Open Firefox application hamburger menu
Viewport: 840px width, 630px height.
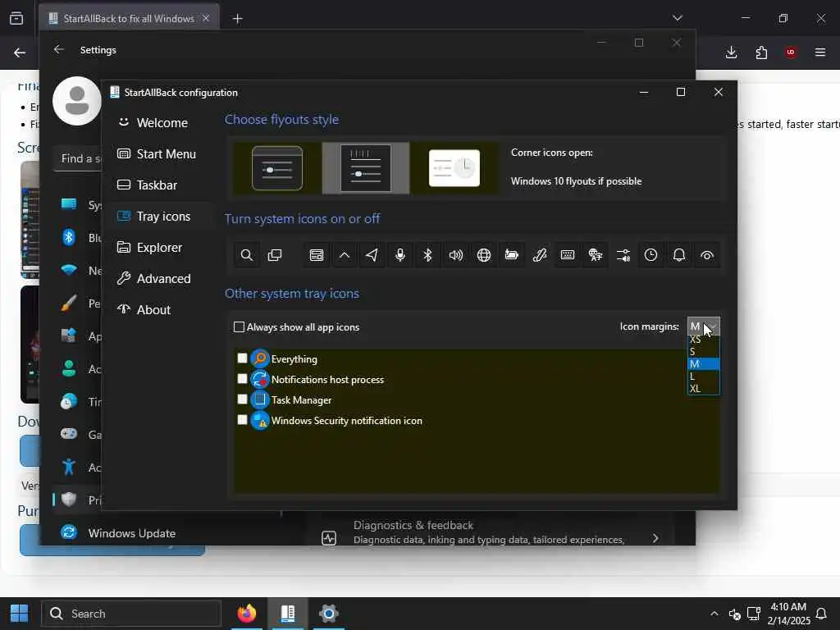[x=820, y=52]
